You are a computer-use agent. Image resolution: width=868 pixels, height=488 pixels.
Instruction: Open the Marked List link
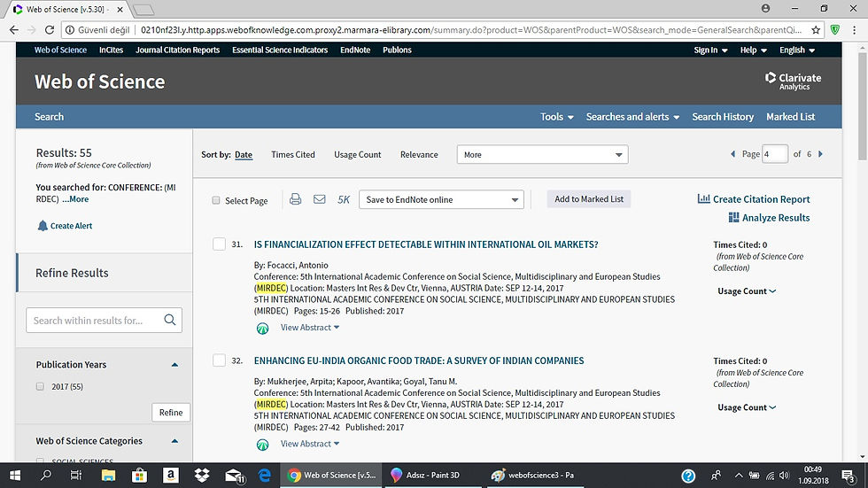790,117
